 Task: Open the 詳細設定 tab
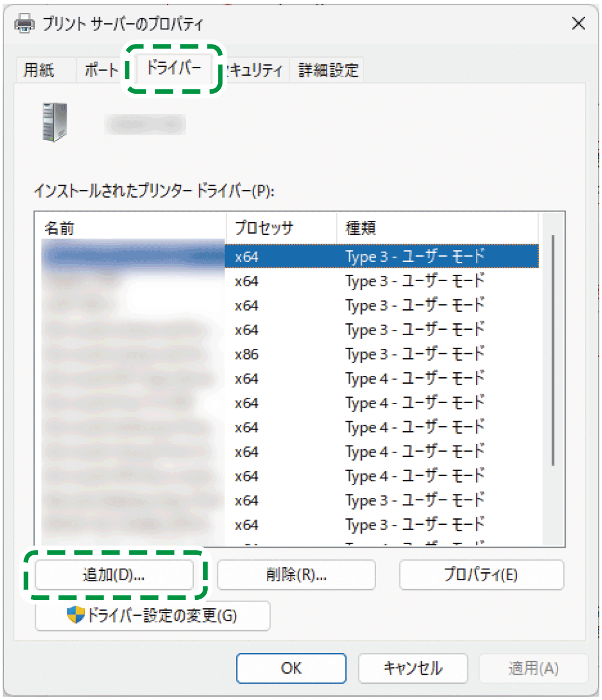tap(327, 69)
